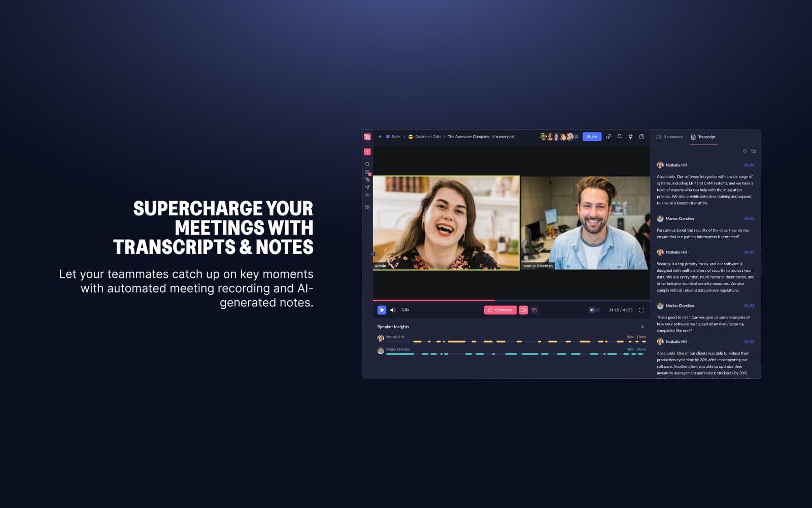The width and height of the screenshot is (812, 508).
Task: Open the apps grid icon in sidebar
Action: (x=367, y=207)
